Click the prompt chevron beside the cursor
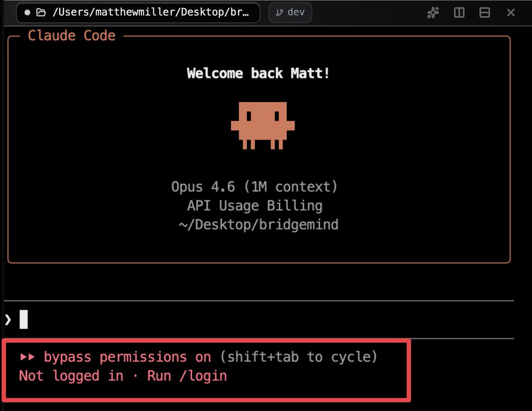 8,320
